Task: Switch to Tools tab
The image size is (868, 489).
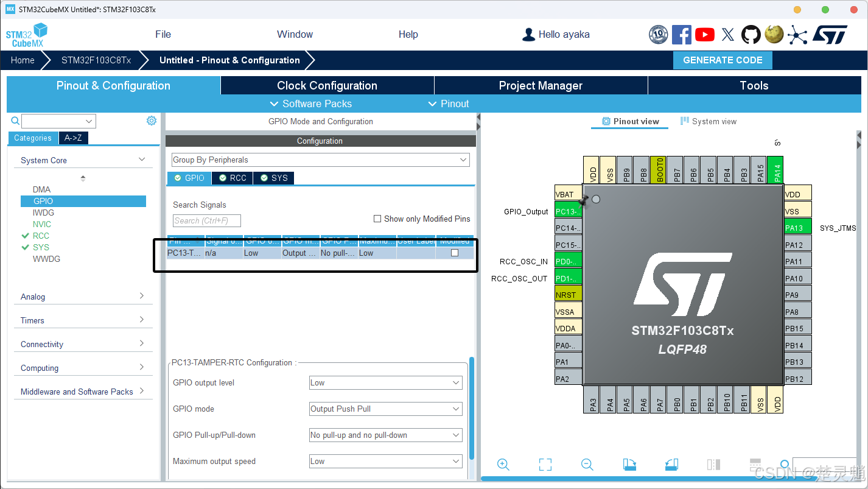Action: pyautogui.click(x=754, y=86)
